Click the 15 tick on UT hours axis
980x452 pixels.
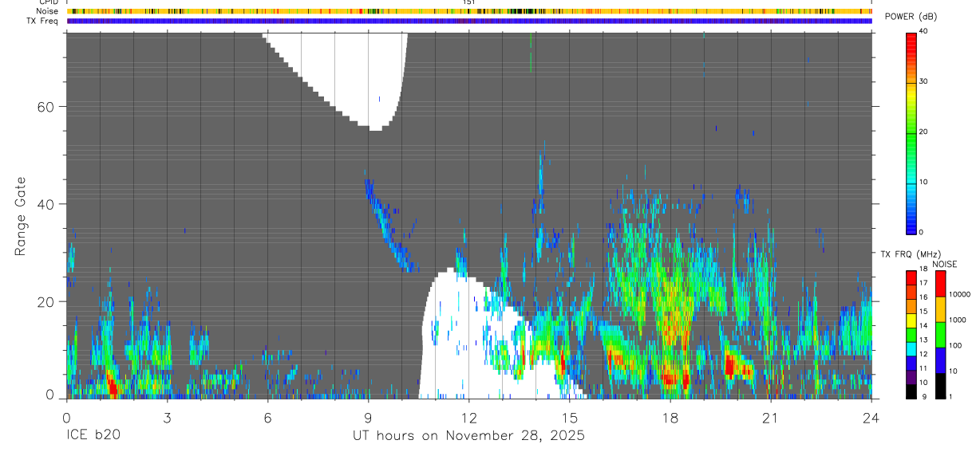(x=569, y=417)
